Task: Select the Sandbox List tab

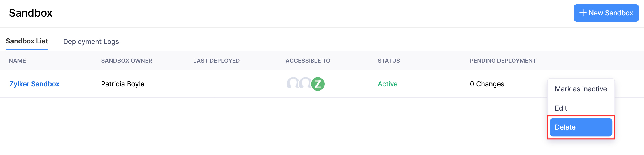Action: [27, 41]
